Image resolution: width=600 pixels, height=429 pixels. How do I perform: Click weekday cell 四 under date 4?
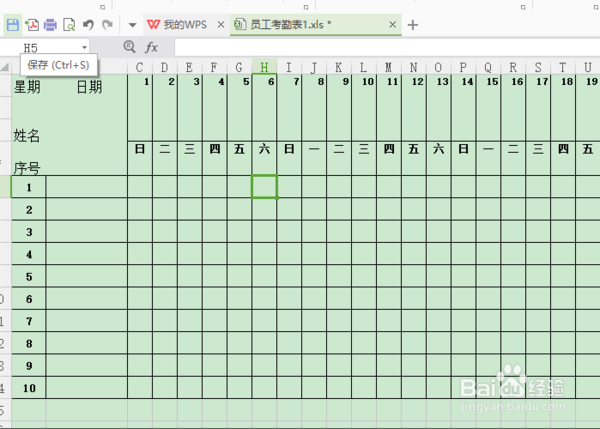(x=215, y=158)
